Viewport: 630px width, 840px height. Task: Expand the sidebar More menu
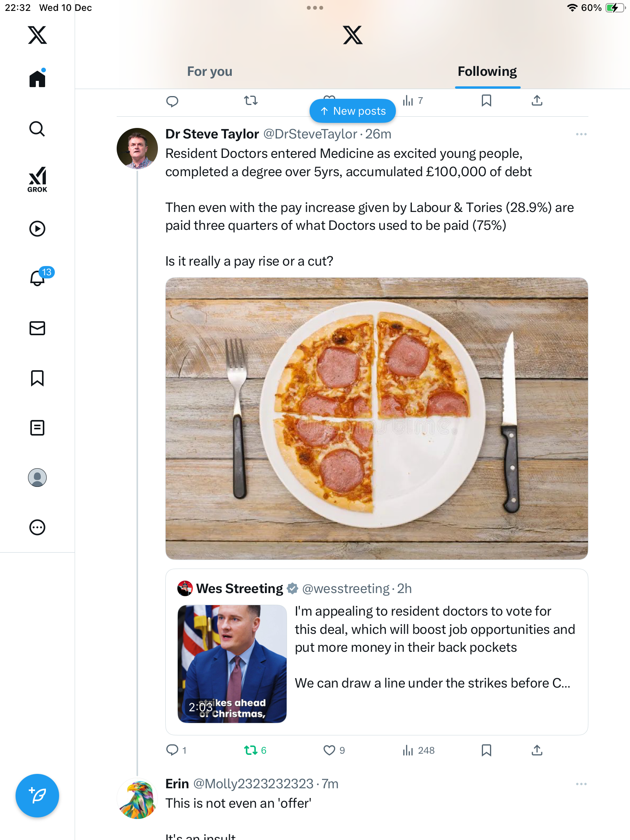[37, 527]
